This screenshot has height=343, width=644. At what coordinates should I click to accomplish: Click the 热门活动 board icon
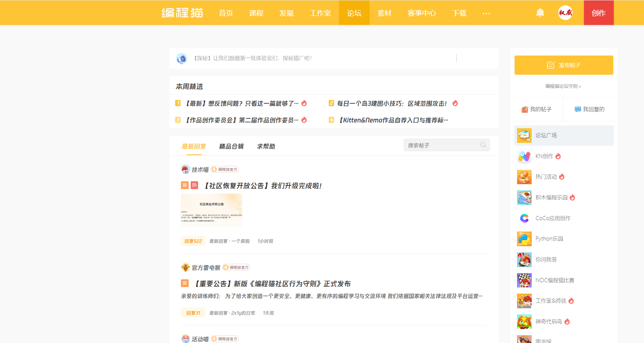pyautogui.click(x=524, y=177)
